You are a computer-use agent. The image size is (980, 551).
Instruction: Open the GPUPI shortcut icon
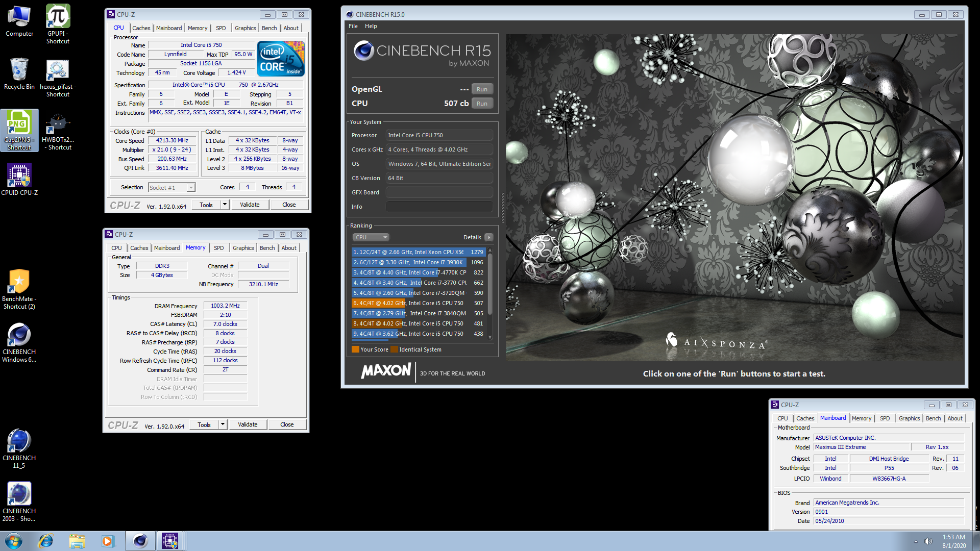(58, 24)
